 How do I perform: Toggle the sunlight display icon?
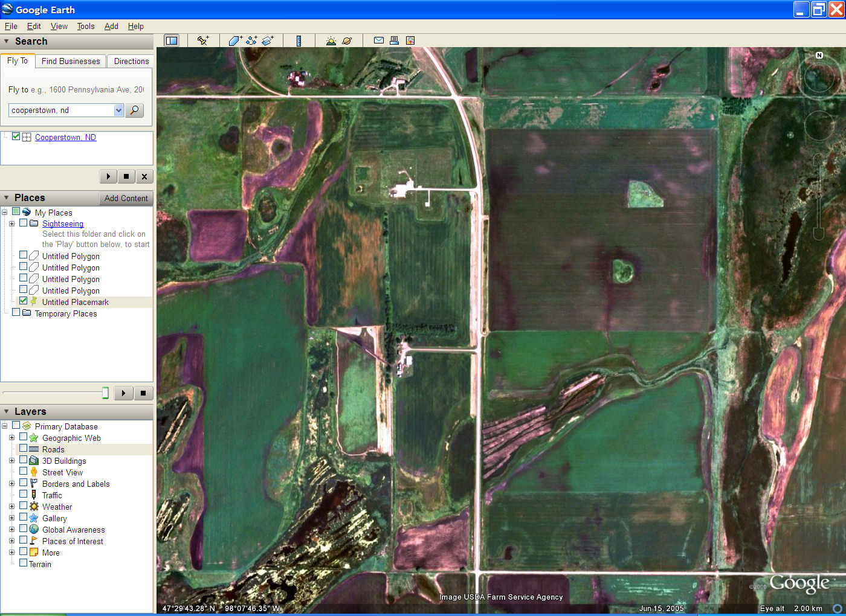pyautogui.click(x=331, y=40)
